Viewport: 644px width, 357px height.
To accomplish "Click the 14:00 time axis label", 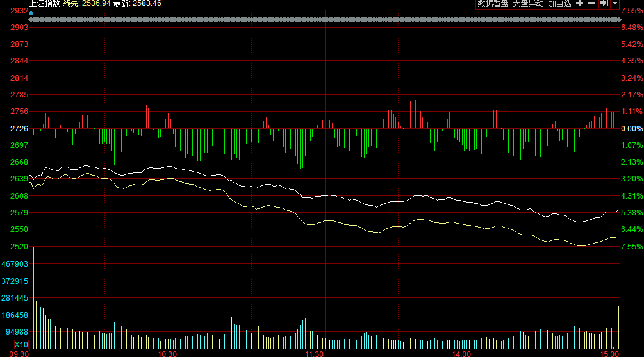I will 461,354.
